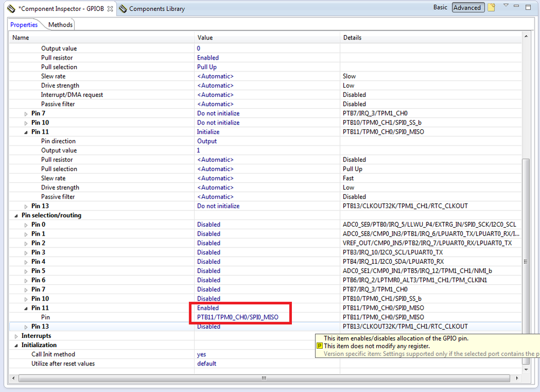Click the horizontal scrollbar right arrow
The width and height of the screenshot is (540, 392).
[x=517, y=378]
